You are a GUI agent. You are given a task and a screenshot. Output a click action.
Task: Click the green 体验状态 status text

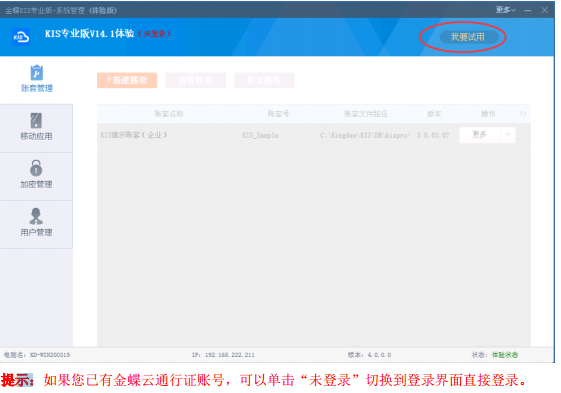tap(505, 355)
